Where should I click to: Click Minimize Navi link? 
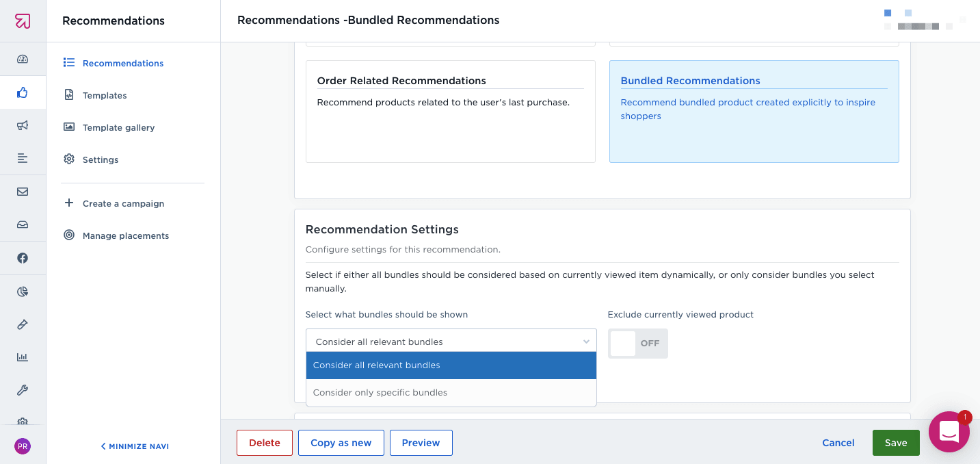click(x=135, y=446)
